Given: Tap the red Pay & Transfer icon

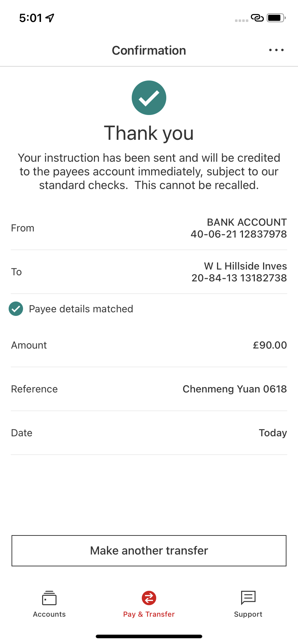Looking at the screenshot, I should pyautogui.click(x=149, y=598).
